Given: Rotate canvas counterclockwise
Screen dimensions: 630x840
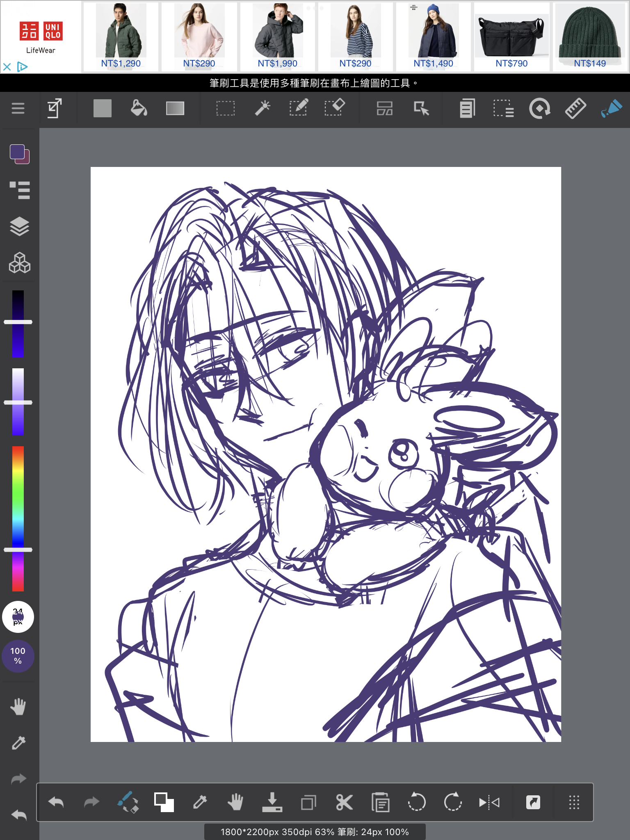Looking at the screenshot, I should (x=417, y=802).
